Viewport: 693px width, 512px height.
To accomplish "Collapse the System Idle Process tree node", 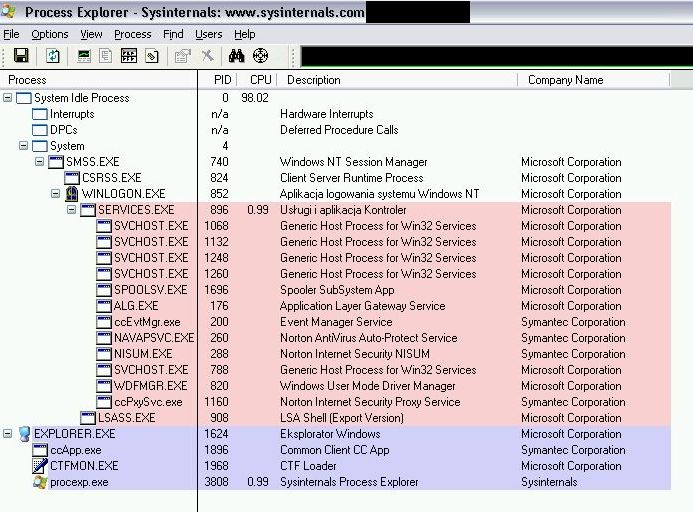I will point(8,98).
